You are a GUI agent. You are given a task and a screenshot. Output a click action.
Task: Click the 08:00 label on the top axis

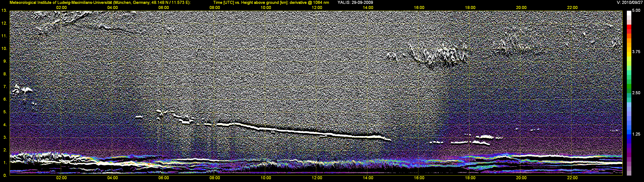(x=214, y=7)
